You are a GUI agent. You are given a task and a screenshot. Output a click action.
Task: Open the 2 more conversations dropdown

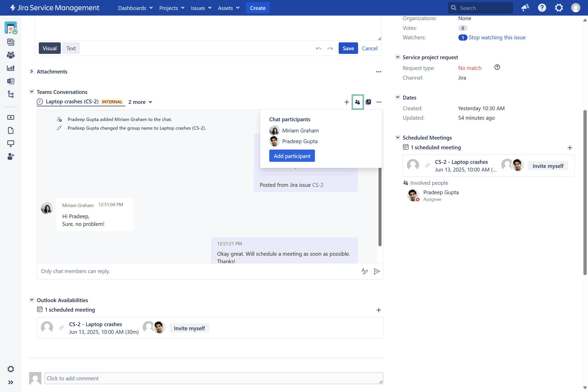(x=140, y=102)
